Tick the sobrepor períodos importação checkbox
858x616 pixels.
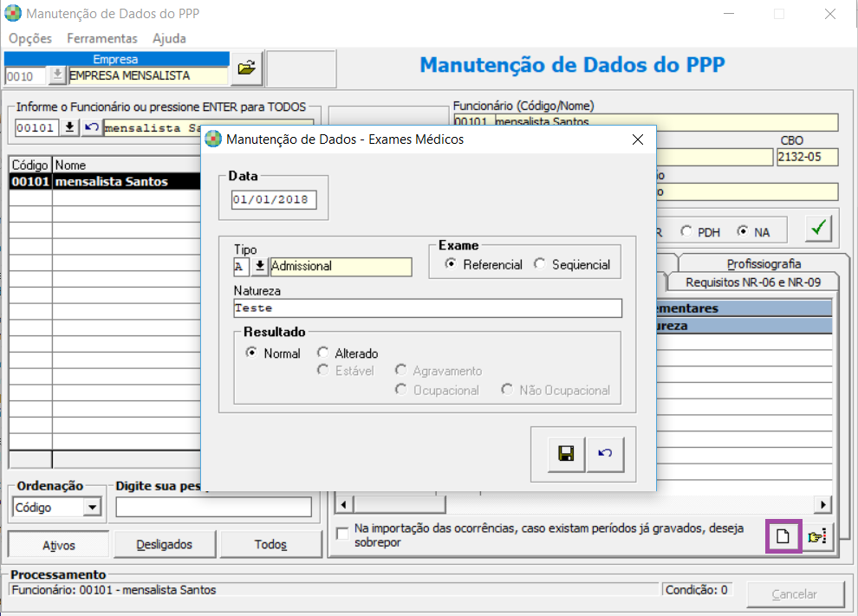(x=342, y=534)
